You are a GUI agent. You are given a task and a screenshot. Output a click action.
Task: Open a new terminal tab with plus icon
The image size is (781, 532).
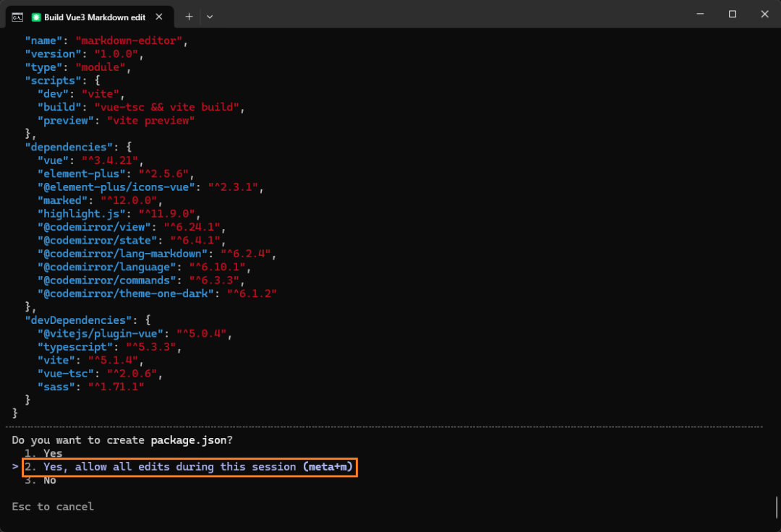[x=189, y=16]
